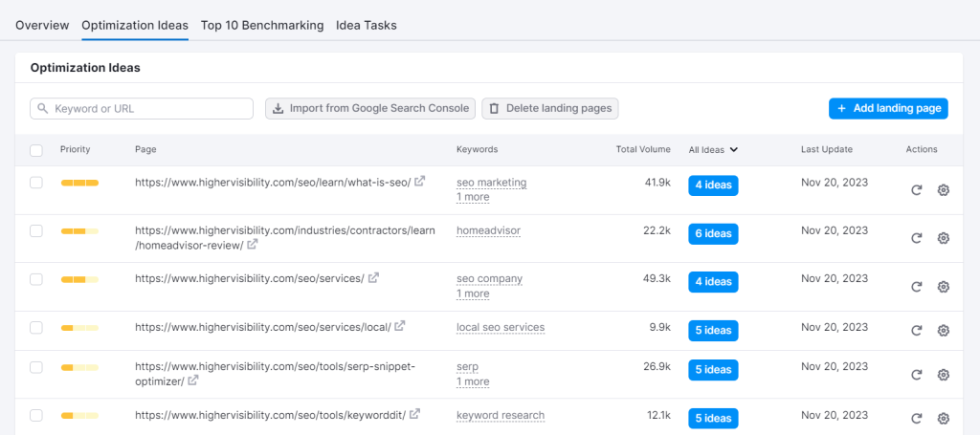
Task: Open settings gear for keyworddit row
Action: click(x=943, y=419)
